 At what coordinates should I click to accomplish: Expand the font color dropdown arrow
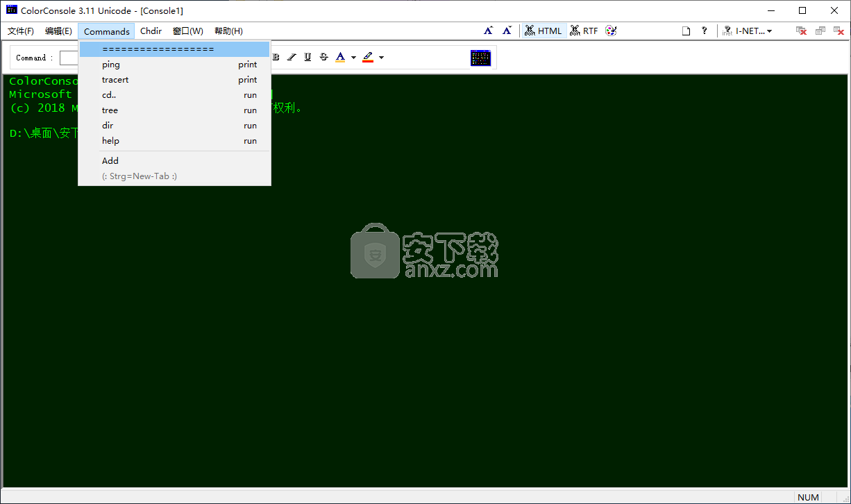tap(353, 58)
